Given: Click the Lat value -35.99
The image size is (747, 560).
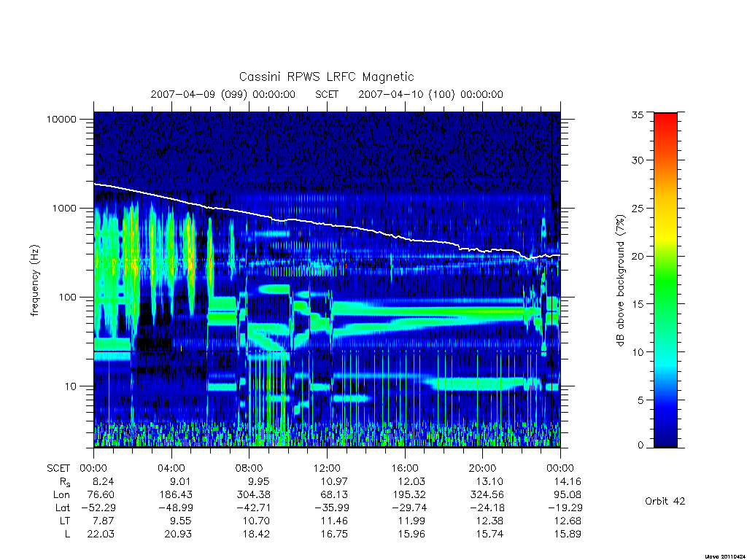Looking at the screenshot, I should click(332, 507).
